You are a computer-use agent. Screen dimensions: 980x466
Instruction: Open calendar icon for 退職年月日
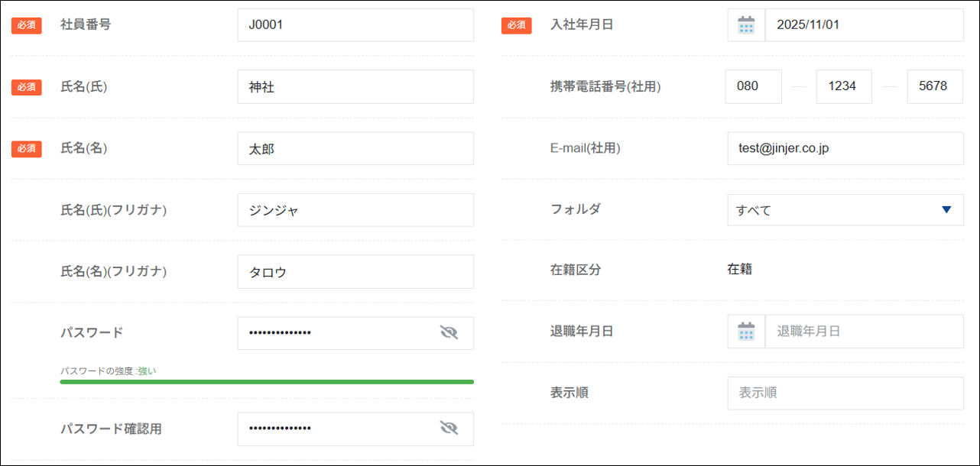746,332
